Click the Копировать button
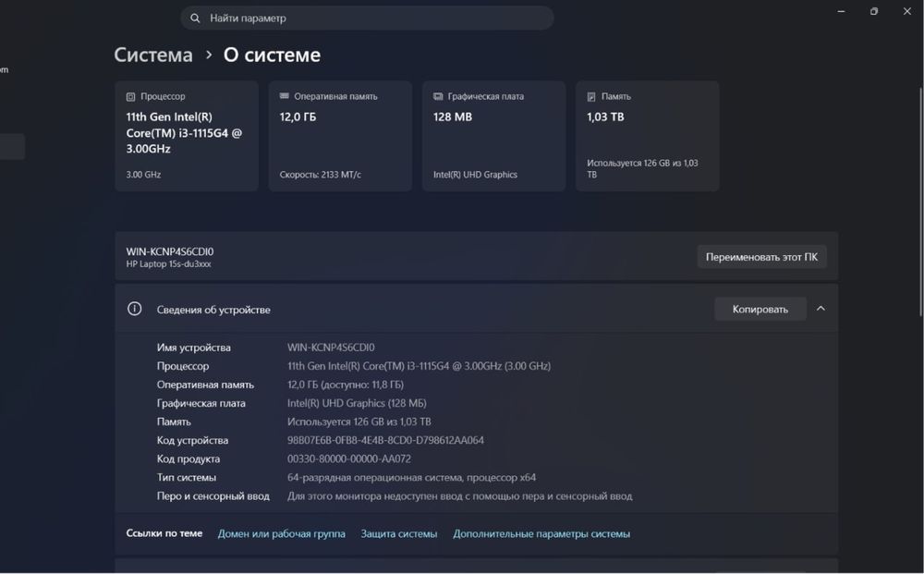The width and height of the screenshot is (924, 574). (x=760, y=309)
